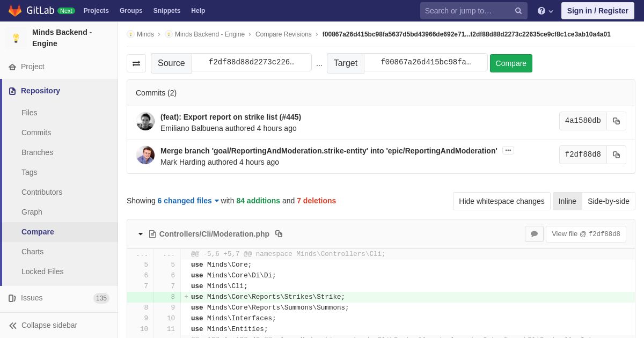The height and width of the screenshot is (338, 644).
Task: Expand the 6 changed files dropdown
Action: pos(188,201)
